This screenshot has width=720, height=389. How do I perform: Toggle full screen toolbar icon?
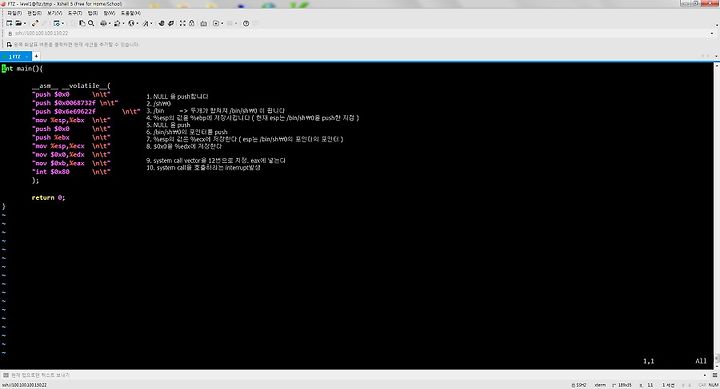[183, 23]
